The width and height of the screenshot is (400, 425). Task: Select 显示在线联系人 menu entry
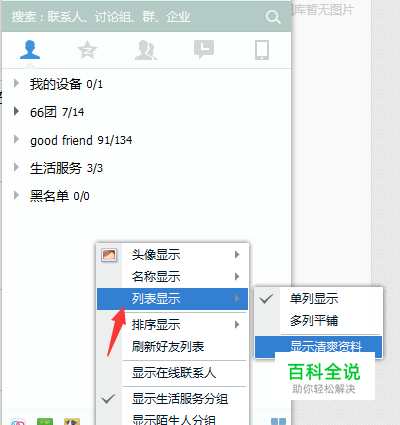pyautogui.click(x=173, y=373)
